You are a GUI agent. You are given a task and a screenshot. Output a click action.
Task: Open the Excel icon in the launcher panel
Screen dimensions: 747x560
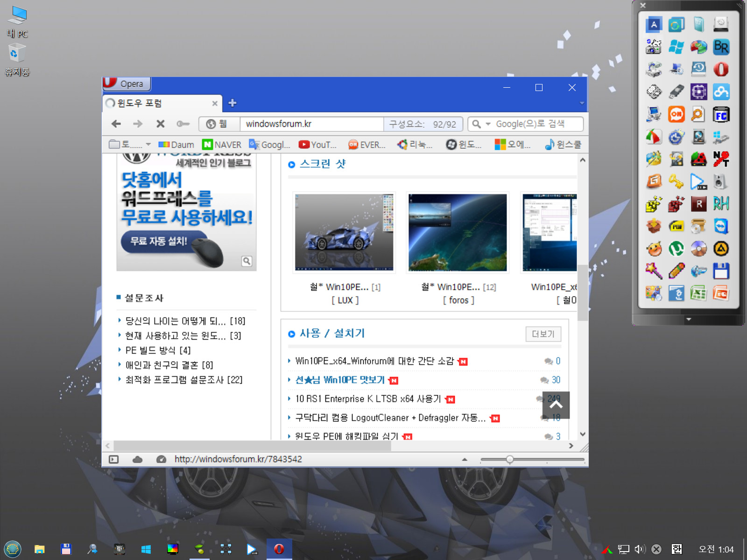tap(698, 294)
